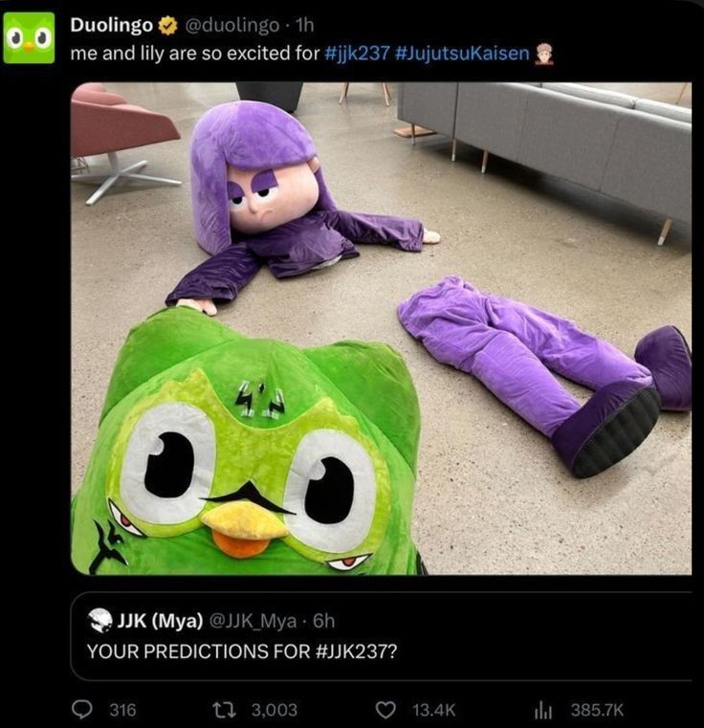Open the @duolingo handle
The width and height of the screenshot is (704, 728).
coord(228,25)
